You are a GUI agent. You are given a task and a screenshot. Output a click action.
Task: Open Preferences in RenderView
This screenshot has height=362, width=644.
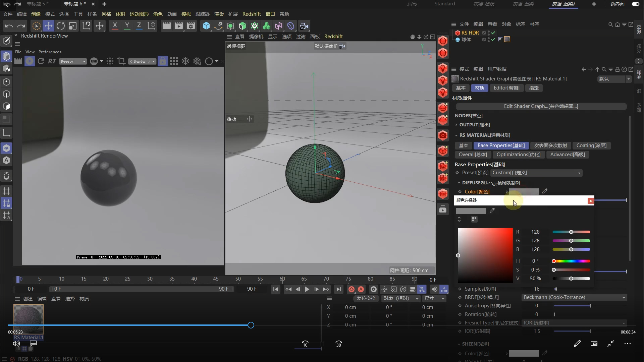50,52
